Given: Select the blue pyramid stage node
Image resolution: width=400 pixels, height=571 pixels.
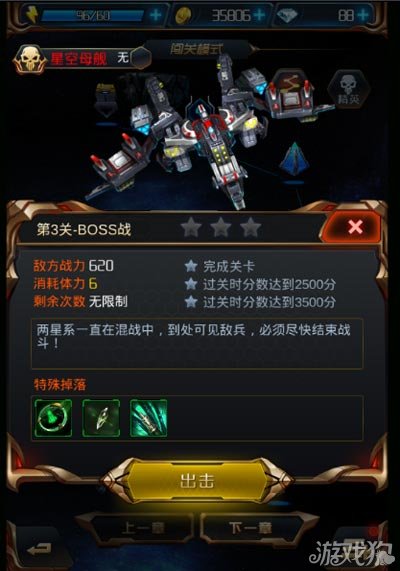Looking at the screenshot, I should pos(294,158).
